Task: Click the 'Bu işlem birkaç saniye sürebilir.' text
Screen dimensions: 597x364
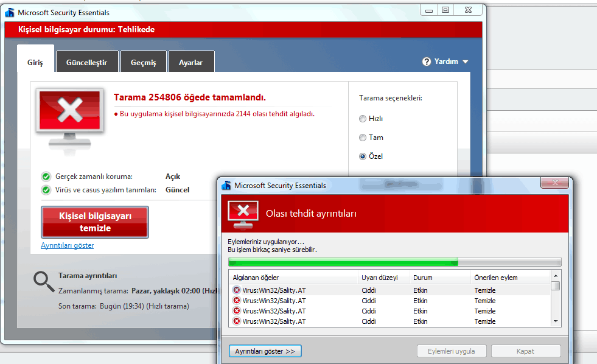Action: click(272, 250)
